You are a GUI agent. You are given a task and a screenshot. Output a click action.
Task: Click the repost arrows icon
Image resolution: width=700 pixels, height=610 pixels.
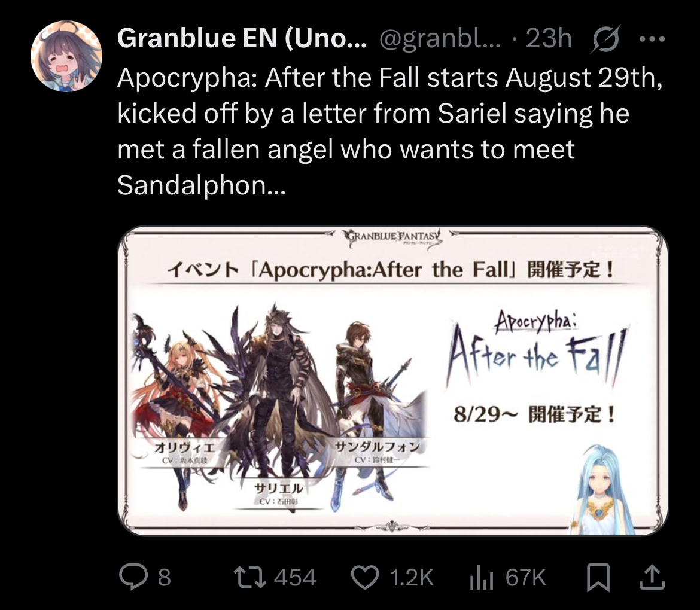pos(250,577)
